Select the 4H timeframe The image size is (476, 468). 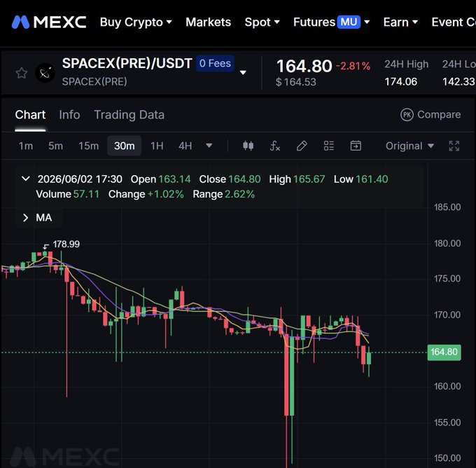pyautogui.click(x=185, y=146)
